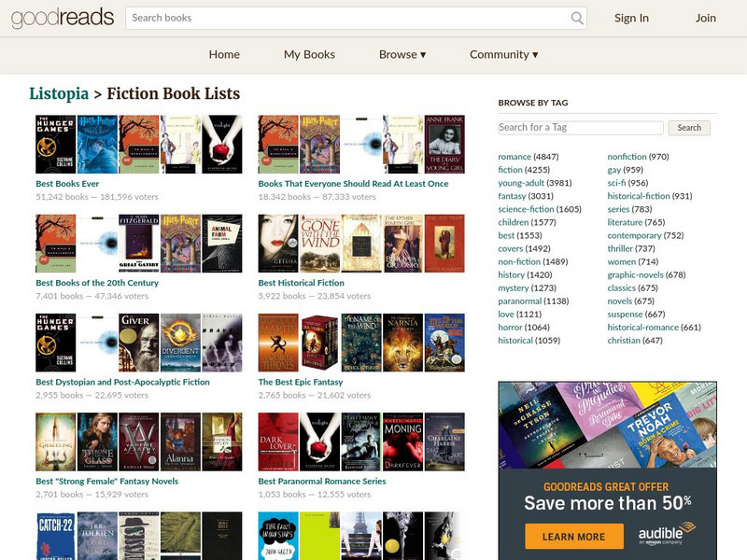Open My Books in navigation

tap(309, 55)
